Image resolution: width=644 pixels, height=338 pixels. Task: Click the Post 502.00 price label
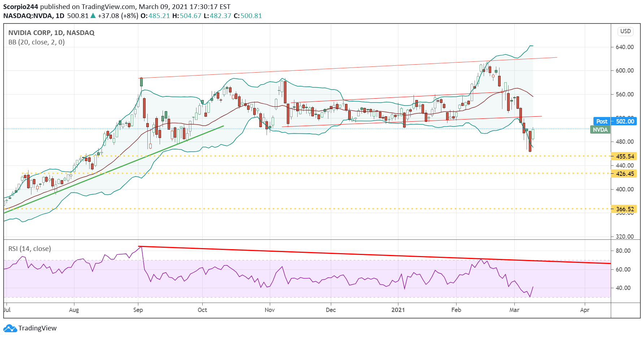tap(615, 121)
